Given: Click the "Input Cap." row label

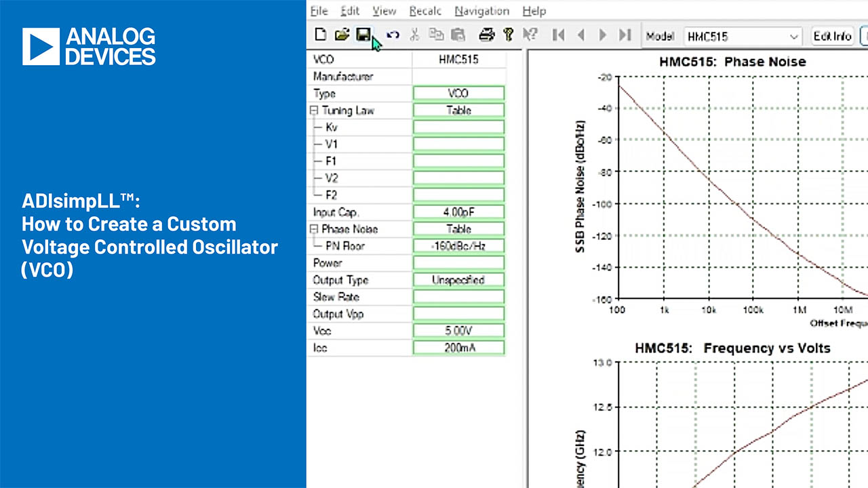Looking at the screenshot, I should 336,212.
